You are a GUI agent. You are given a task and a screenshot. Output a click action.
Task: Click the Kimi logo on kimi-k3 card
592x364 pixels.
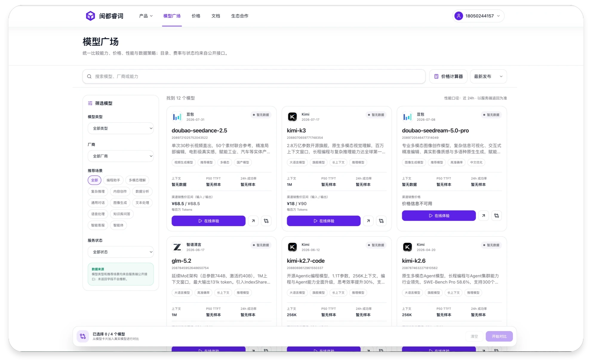pyautogui.click(x=292, y=117)
